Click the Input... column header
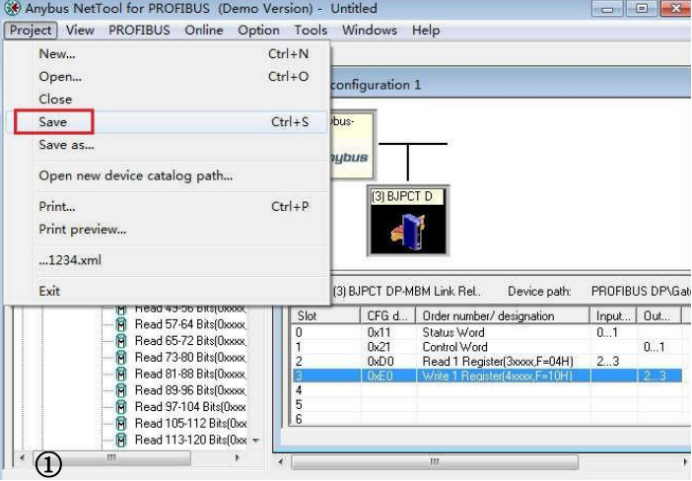The image size is (692, 481). pyautogui.click(x=613, y=316)
